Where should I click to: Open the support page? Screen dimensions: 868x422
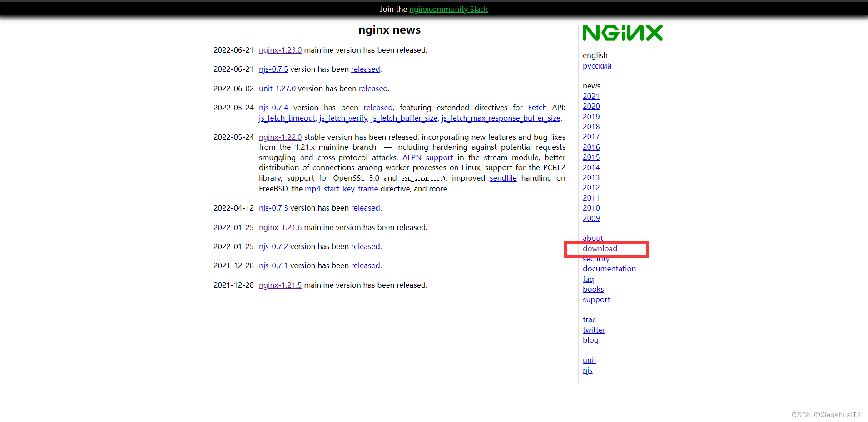596,299
